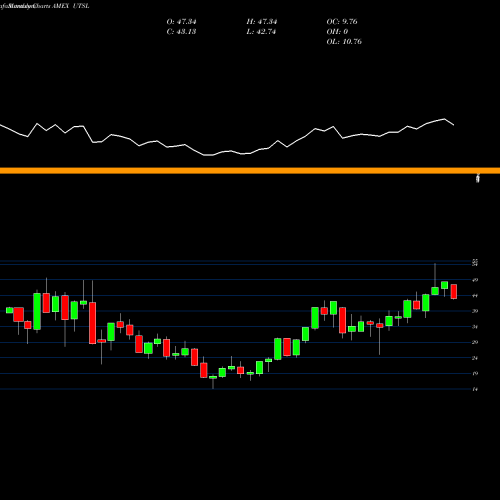Click the 'H: 47.34' high value
Screen dimensions: 500x500
pos(262,22)
